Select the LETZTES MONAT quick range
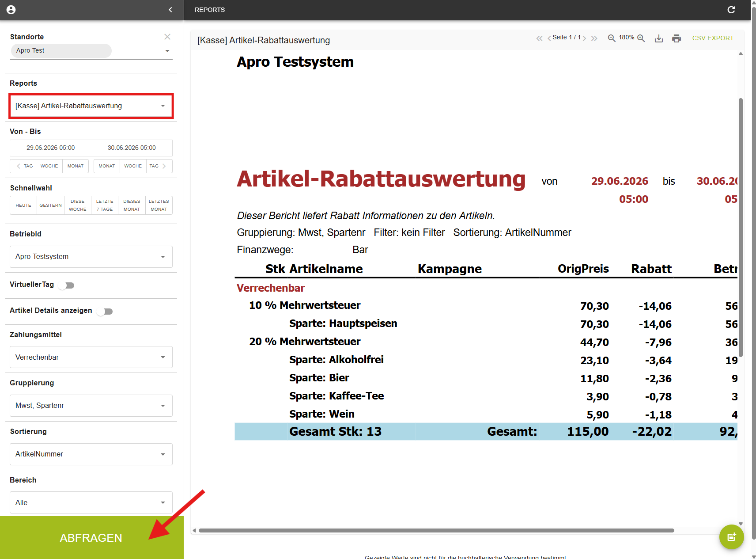 pos(159,205)
